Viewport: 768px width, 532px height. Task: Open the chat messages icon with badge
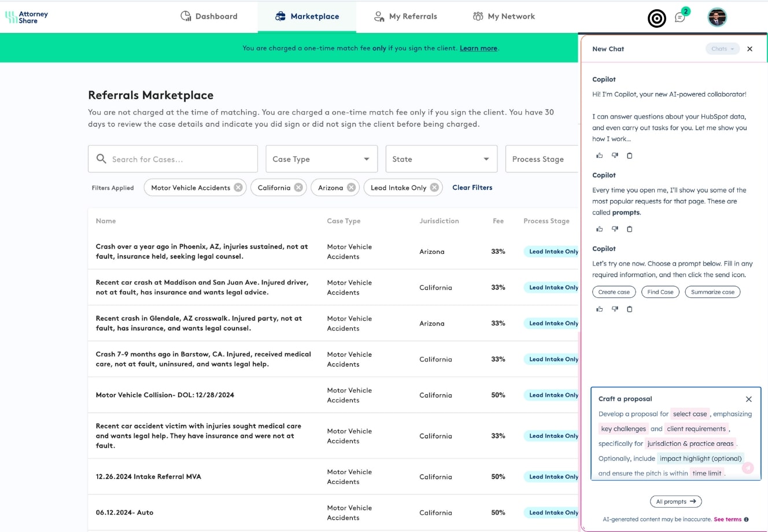(x=681, y=17)
